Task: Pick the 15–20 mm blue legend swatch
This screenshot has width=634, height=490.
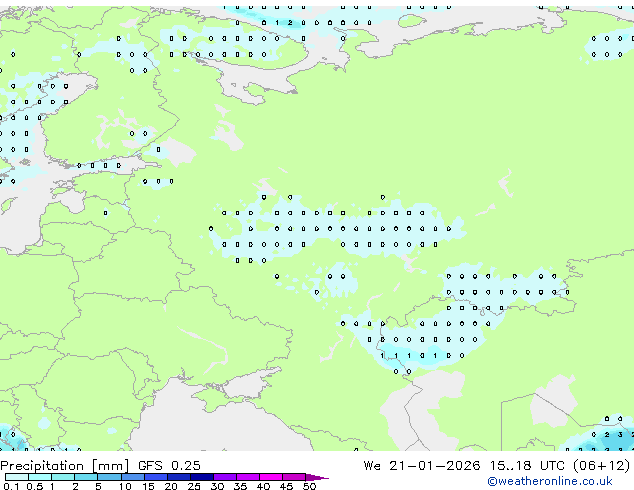Action: (156, 477)
